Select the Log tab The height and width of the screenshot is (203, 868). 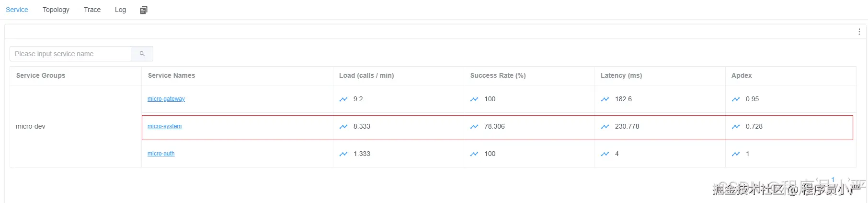[120, 10]
